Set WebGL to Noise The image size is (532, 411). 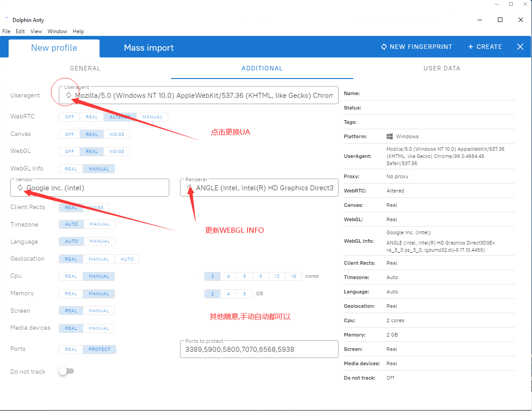[117, 152]
